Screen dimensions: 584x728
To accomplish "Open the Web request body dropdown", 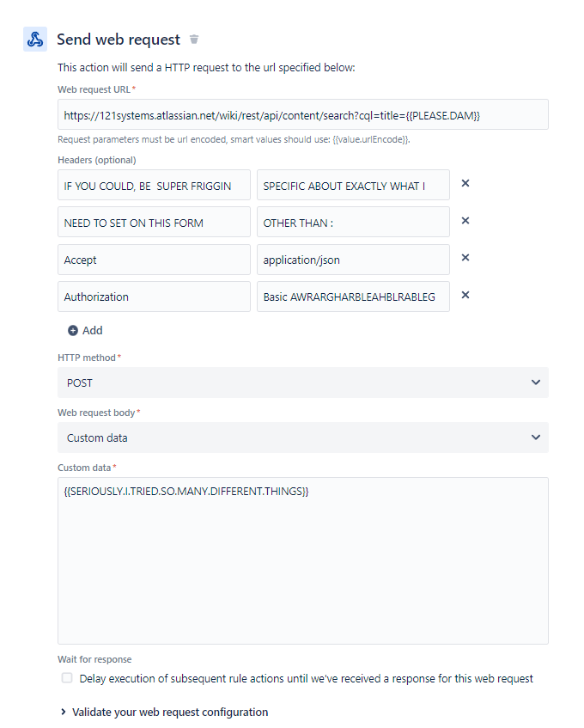I will pos(302,437).
